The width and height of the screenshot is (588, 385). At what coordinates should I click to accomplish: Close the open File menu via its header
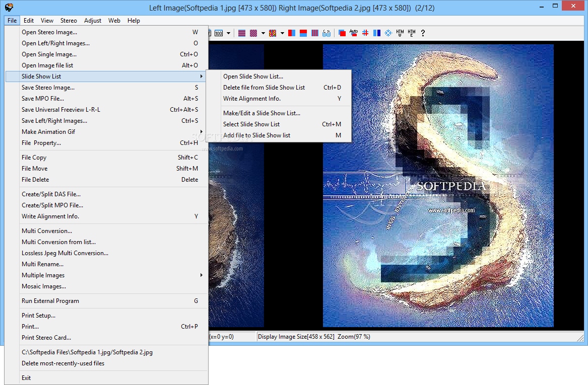12,21
